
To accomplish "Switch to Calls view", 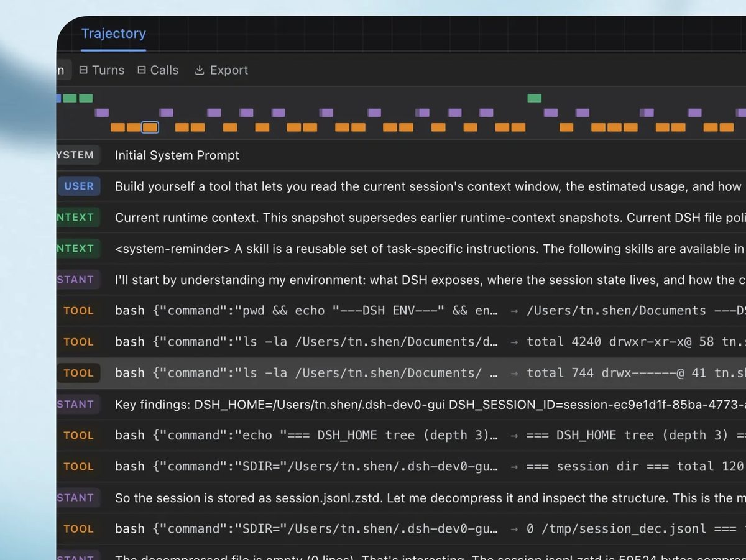I will click(x=158, y=70).
